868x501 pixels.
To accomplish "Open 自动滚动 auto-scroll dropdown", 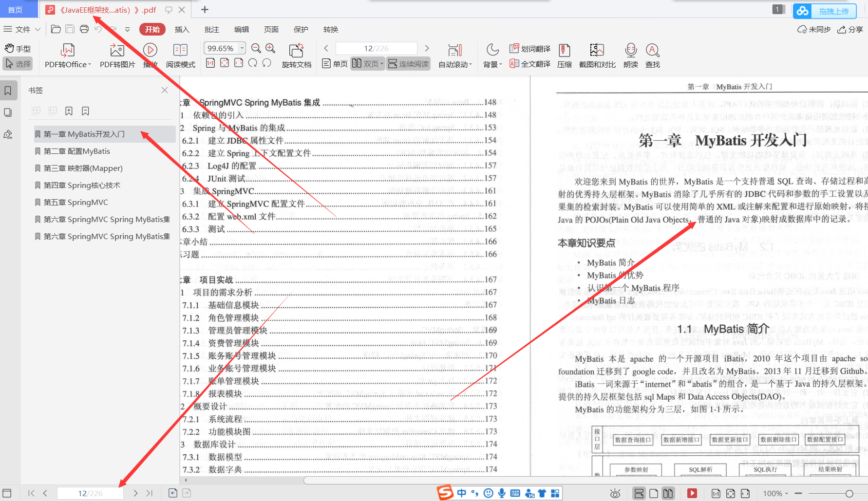I will (x=455, y=56).
